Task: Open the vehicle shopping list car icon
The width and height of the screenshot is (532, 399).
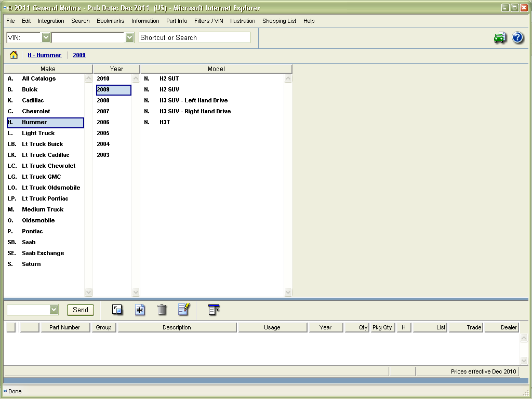Action: tap(500, 37)
